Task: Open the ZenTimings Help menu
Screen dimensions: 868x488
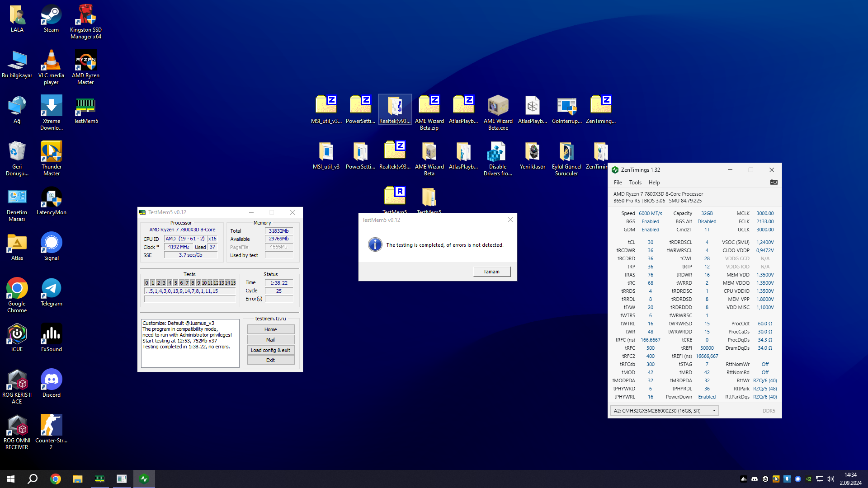Action: click(654, 183)
